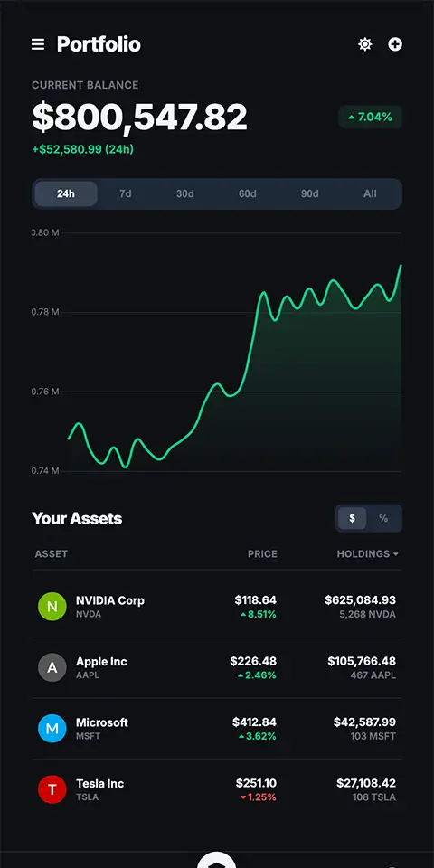Click the Apple gray A avatar
This screenshot has width=434, height=868.
point(52,667)
